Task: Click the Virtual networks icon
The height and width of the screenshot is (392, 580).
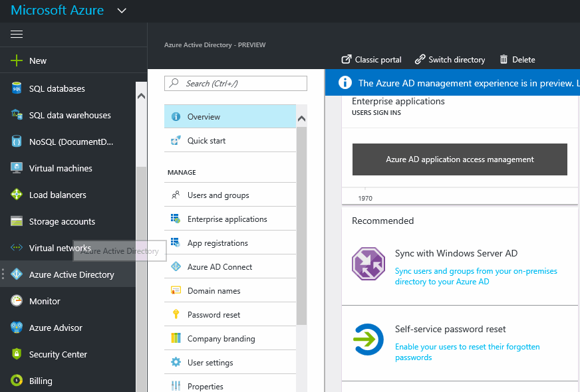Action: [x=17, y=248]
